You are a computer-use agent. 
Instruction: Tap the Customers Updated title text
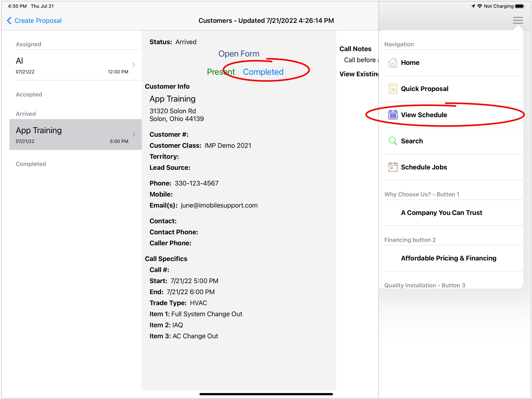click(x=266, y=21)
